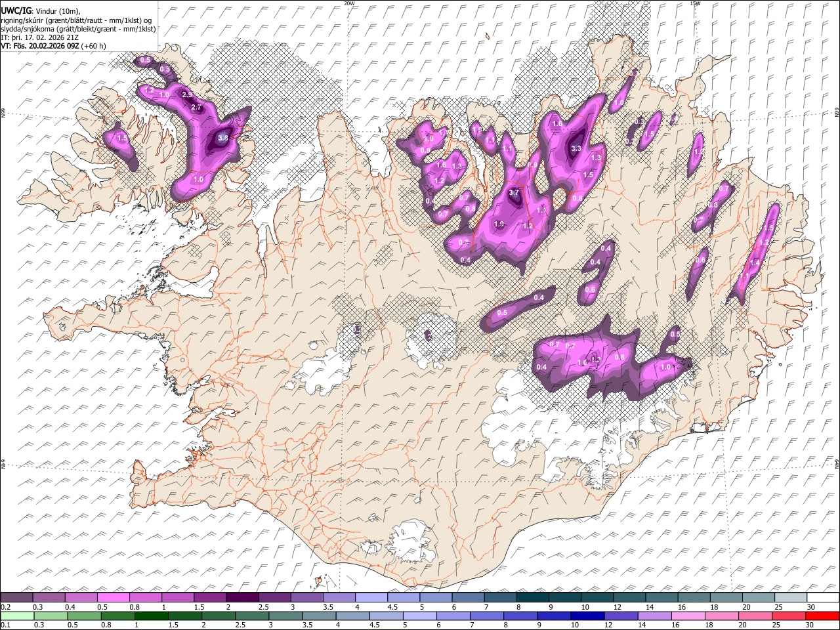This screenshot has width=840, height=630.
Task: Pick the 1.5–2 magenta swatch in upper legend
Action: coord(209,598)
